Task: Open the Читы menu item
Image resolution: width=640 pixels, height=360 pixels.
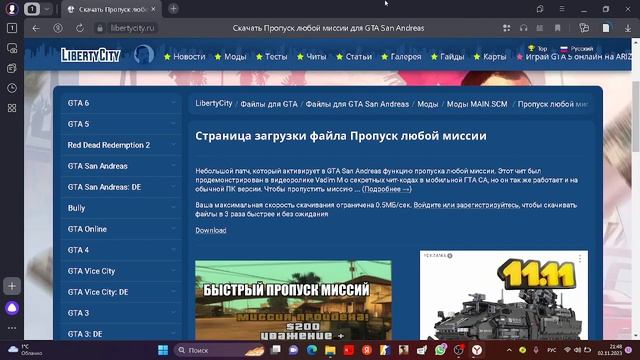Action: point(312,57)
